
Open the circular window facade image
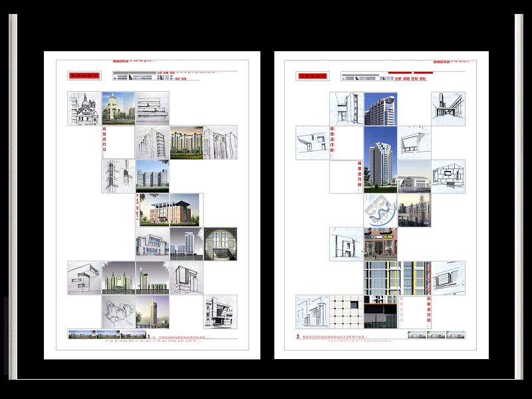(220, 244)
